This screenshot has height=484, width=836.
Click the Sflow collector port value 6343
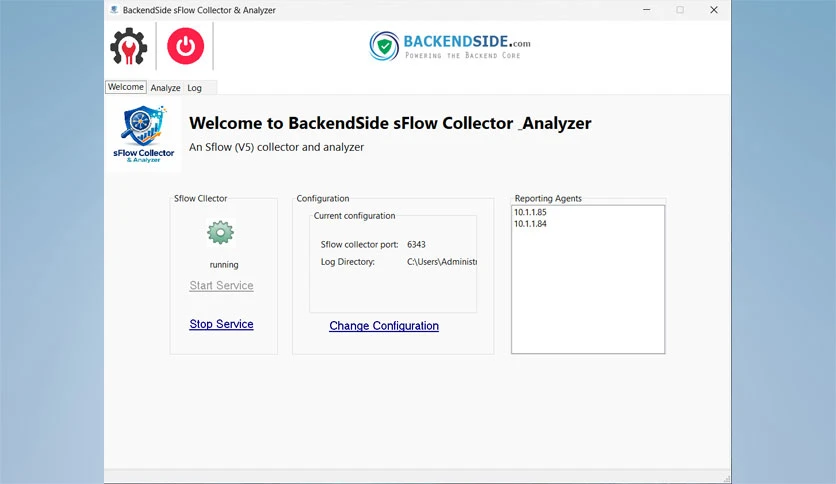pos(416,245)
